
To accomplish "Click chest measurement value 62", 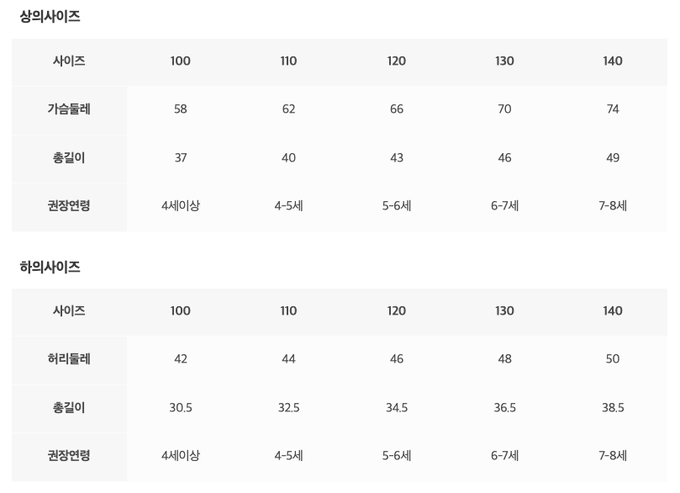I will click(289, 109).
